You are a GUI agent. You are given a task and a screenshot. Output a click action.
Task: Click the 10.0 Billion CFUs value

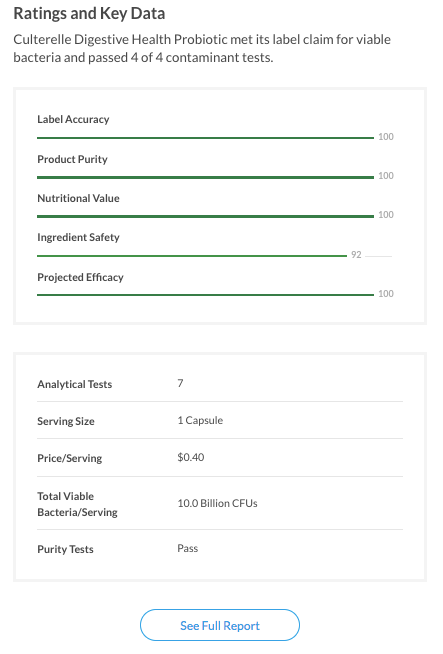pos(217,503)
